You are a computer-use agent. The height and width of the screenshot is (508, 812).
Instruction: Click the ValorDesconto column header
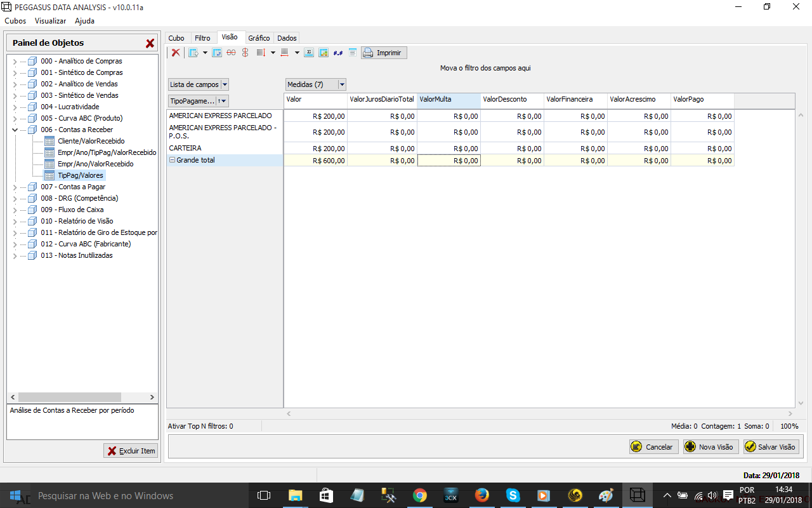[512, 100]
